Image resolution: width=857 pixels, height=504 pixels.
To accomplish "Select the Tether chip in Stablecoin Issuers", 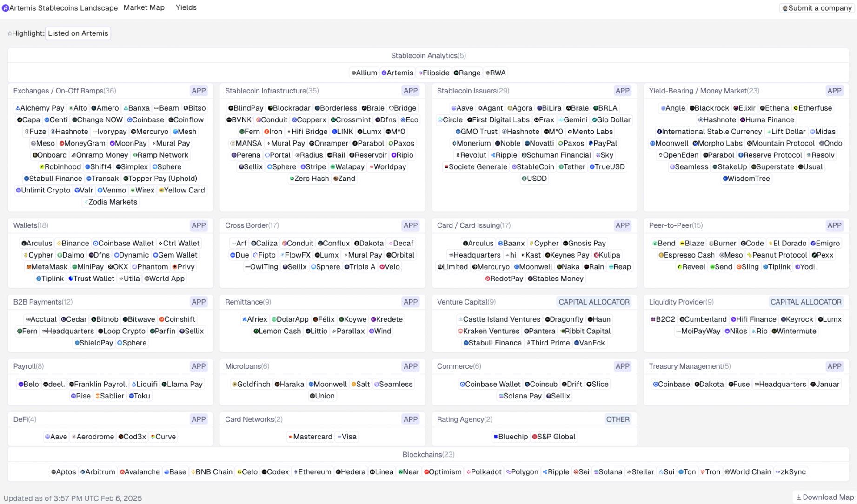I will [x=571, y=167].
